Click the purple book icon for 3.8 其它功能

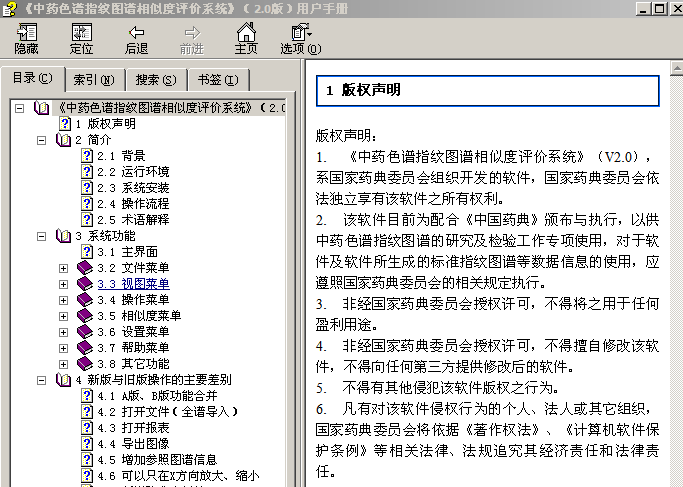(85, 363)
